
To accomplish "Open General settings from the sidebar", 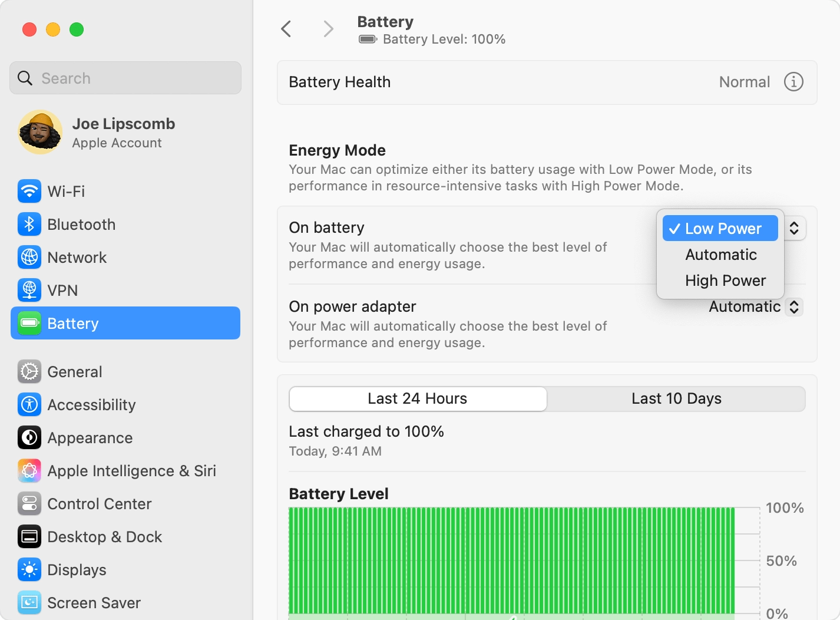I will click(29, 371).
